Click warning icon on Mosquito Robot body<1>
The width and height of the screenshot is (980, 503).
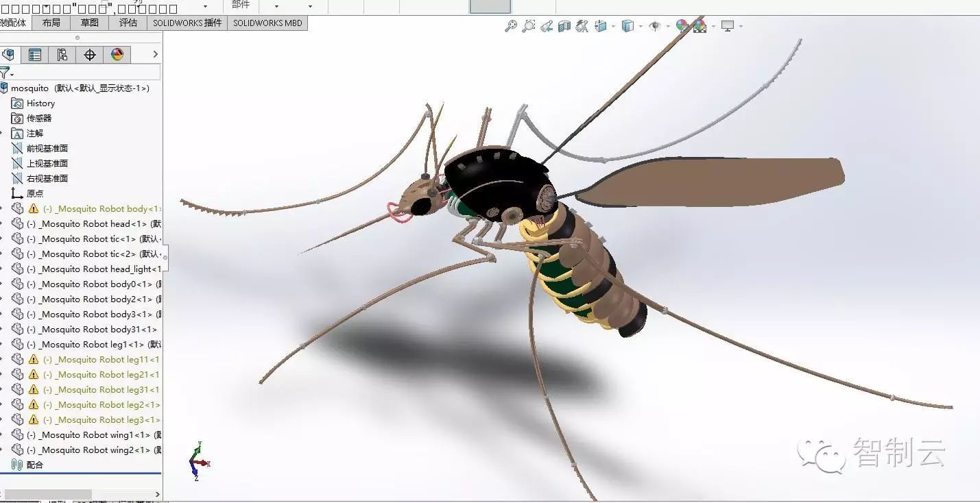tap(34, 209)
